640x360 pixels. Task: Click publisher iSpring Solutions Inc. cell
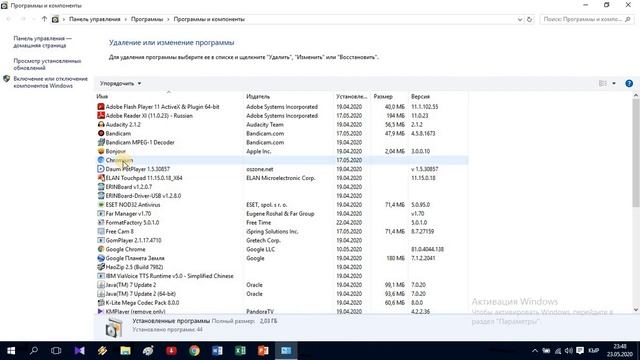pyautogui.click(x=272, y=231)
